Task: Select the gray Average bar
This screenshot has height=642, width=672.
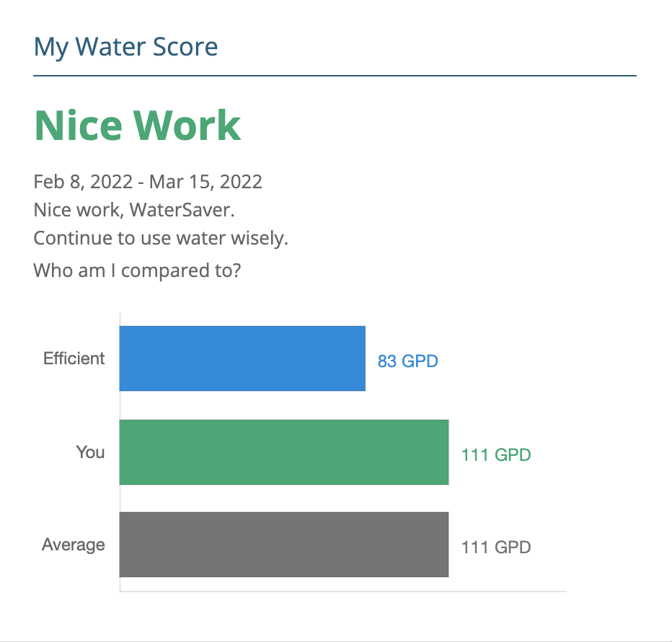Action: pyautogui.click(x=283, y=545)
